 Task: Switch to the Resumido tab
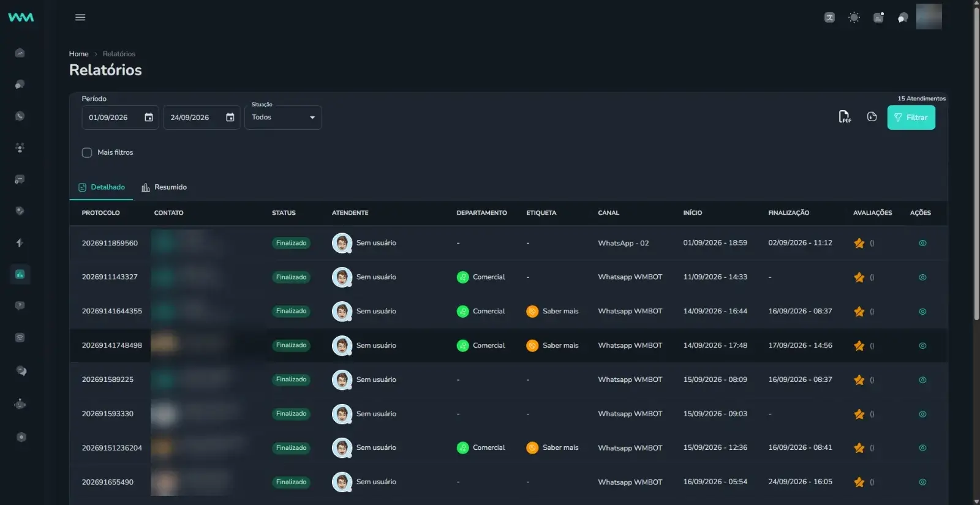click(x=164, y=187)
